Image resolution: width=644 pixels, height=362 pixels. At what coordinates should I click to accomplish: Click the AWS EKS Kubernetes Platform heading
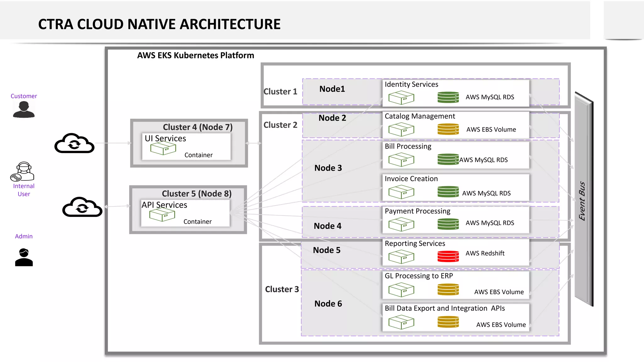coord(195,55)
